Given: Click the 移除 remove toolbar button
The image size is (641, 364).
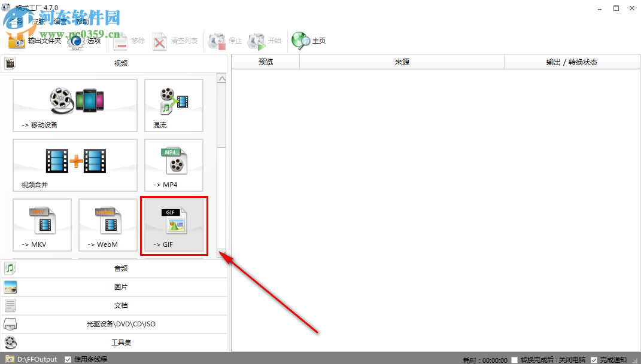Looking at the screenshot, I should click(x=129, y=41).
